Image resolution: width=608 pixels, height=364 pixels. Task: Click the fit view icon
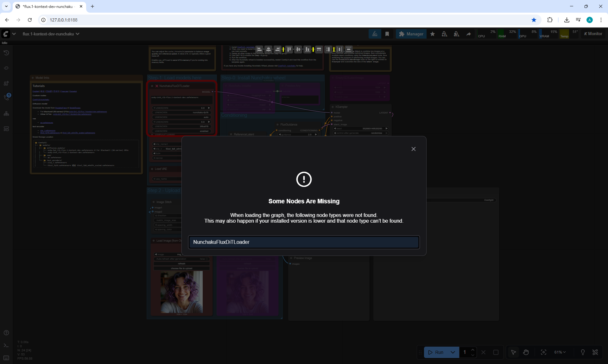tap(543, 352)
